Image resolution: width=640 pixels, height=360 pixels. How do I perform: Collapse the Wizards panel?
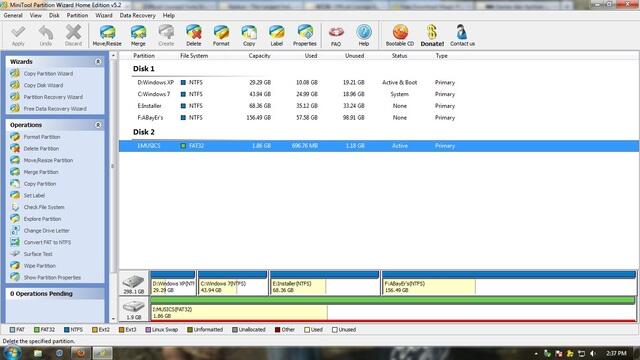tap(98, 62)
